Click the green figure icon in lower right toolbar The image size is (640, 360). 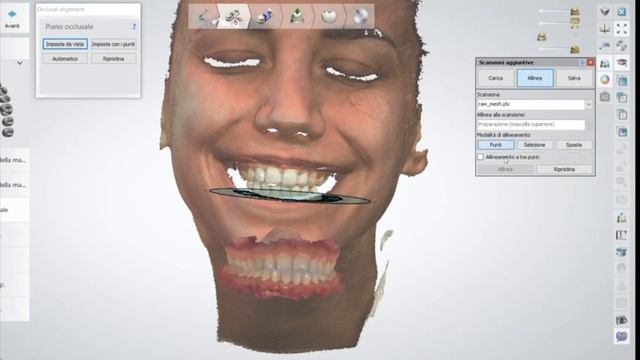coord(622,218)
